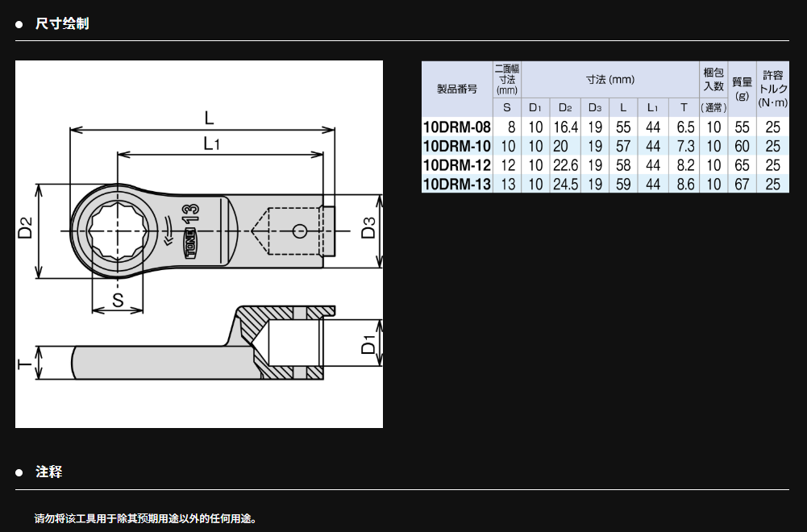Click the usage warning note text

[145, 518]
